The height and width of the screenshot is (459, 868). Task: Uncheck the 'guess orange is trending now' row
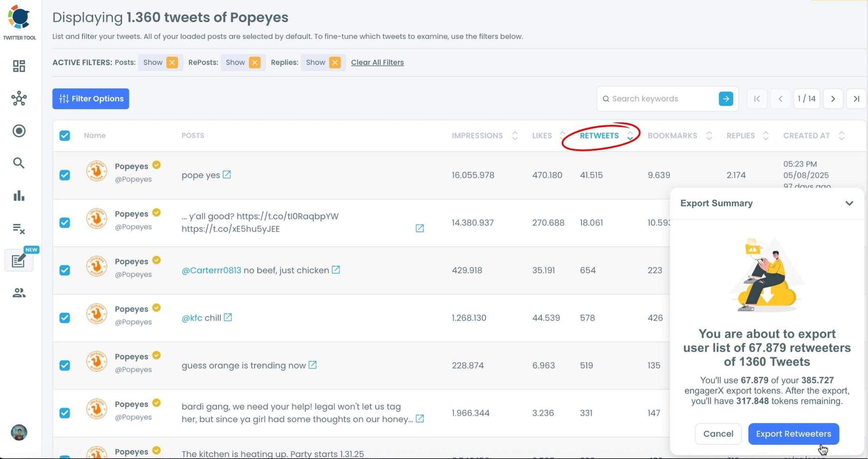click(x=65, y=365)
